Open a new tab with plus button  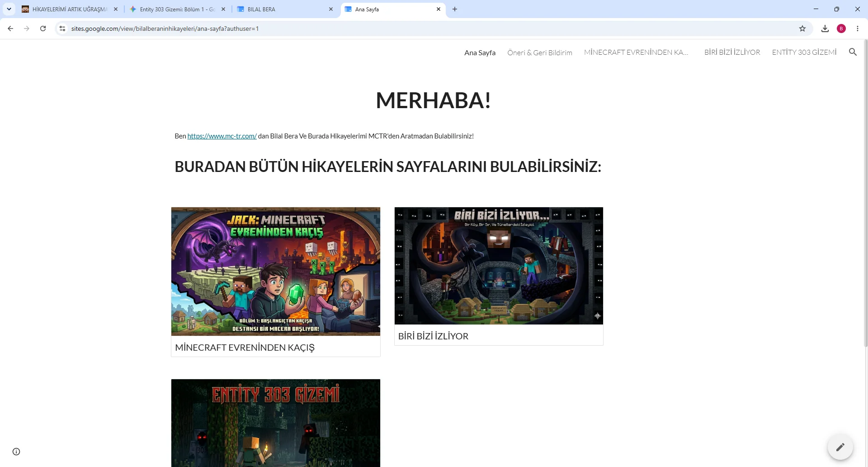pos(455,9)
